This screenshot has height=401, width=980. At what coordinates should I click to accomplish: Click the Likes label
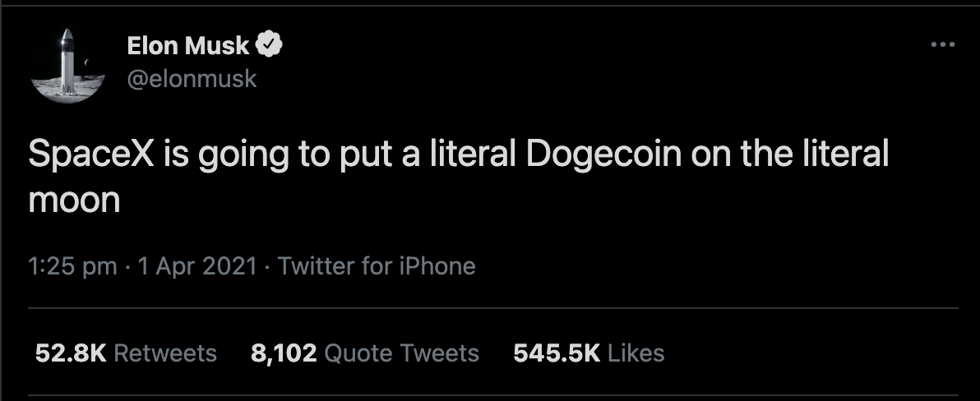(636, 353)
